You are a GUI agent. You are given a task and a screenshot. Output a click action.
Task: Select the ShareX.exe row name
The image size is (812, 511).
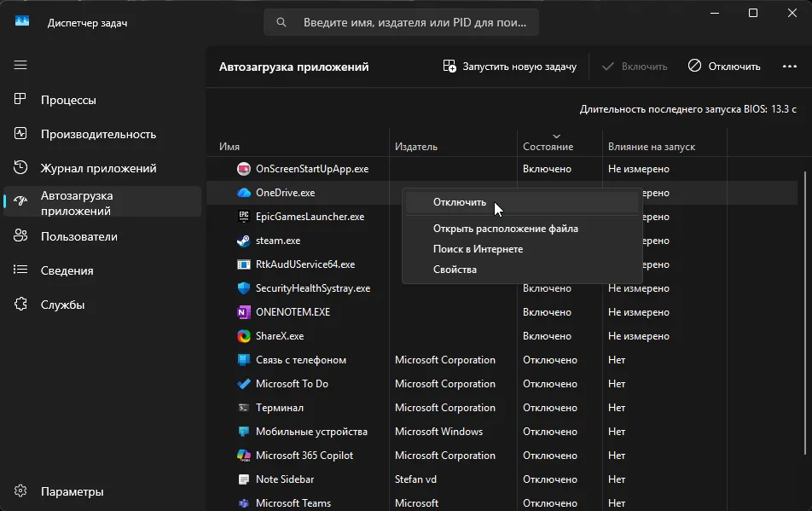click(280, 336)
